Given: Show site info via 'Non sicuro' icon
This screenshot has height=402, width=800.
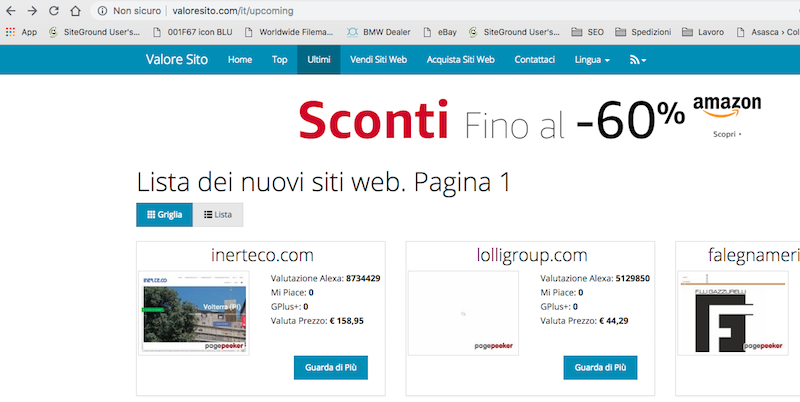Looking at the screenshot, I should [x=102, y=11].
